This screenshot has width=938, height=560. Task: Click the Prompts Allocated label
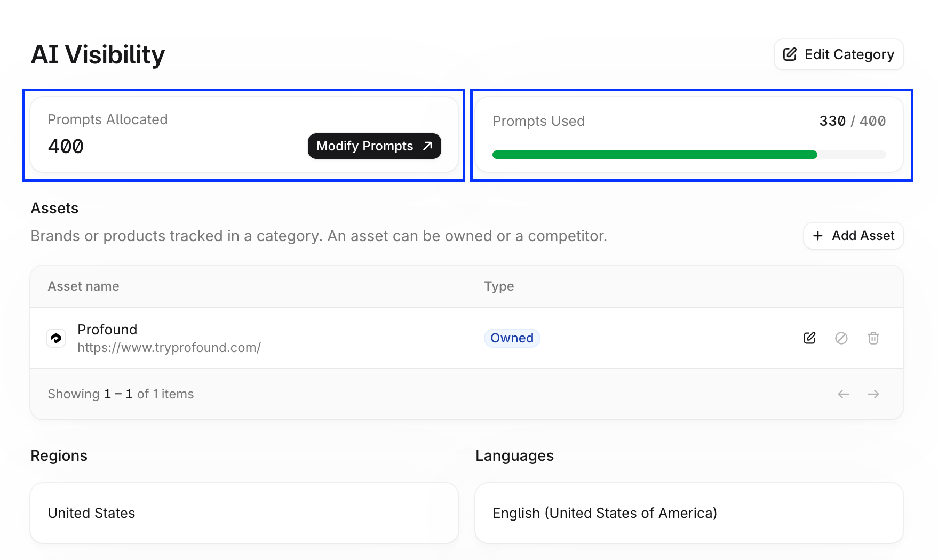[x=108, y=119]
